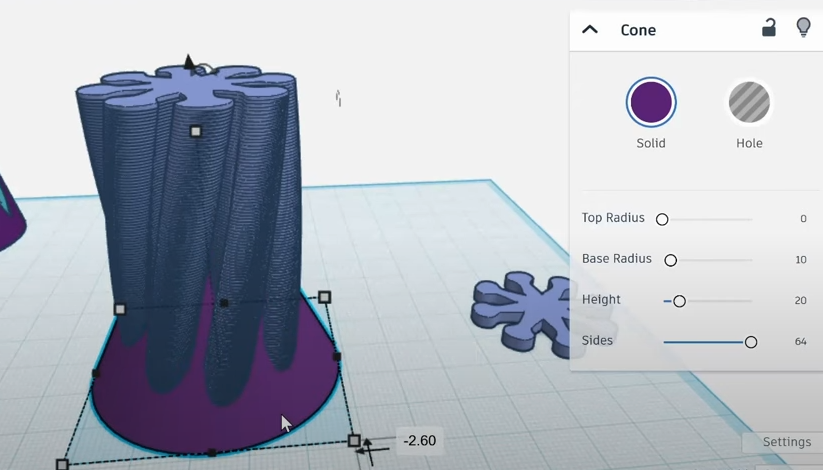Click the curved rotation handle at shape top
The width and height of the screenshot is (823, 470).
(x=205, y=68)
